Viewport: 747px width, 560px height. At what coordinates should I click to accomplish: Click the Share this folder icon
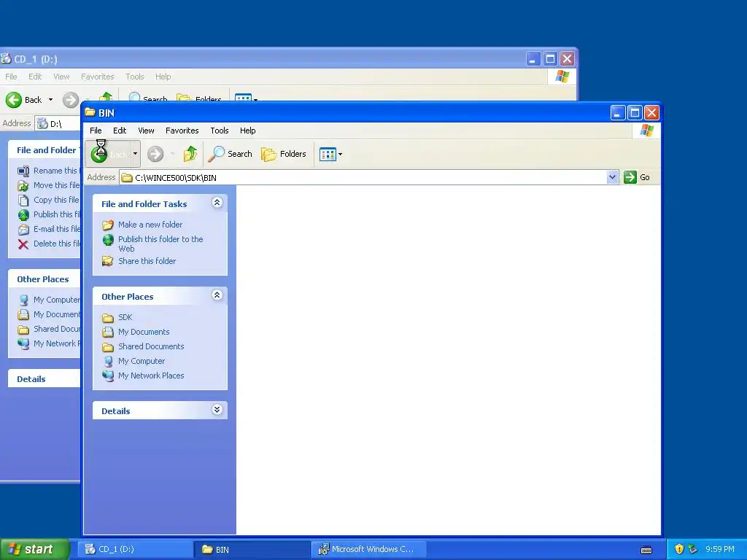pyautogui.click(x=108, y=261)
